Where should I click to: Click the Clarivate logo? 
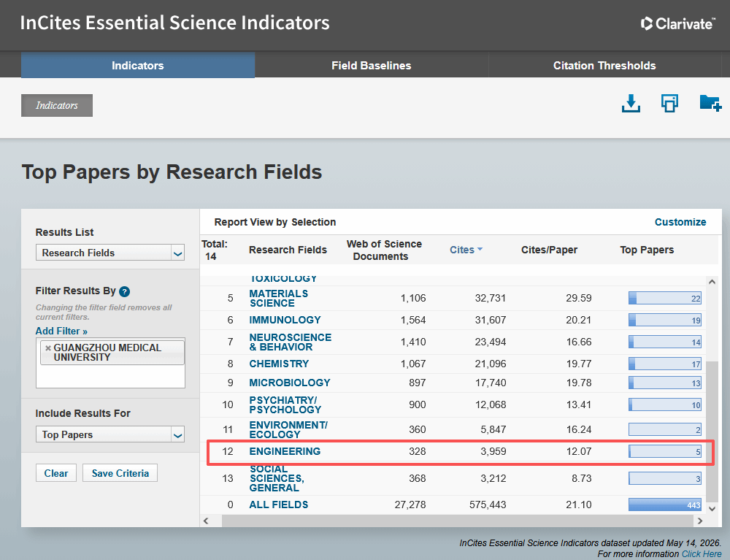pyautogui.click(x=677, y=23)
